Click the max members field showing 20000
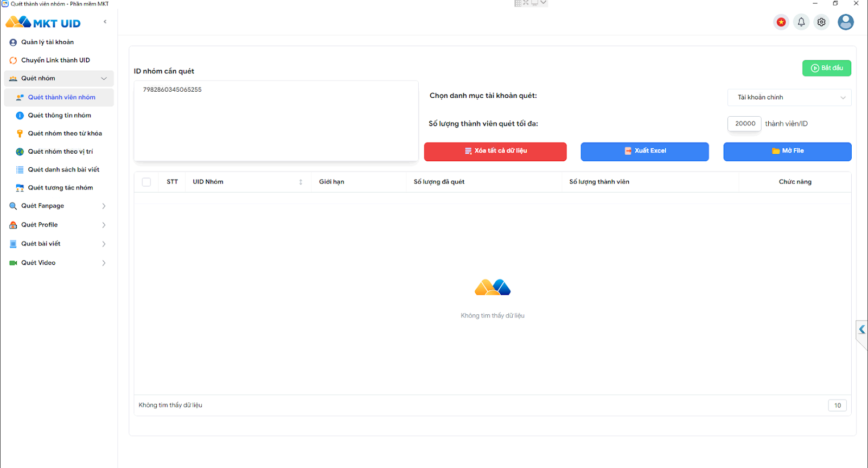 744,124
